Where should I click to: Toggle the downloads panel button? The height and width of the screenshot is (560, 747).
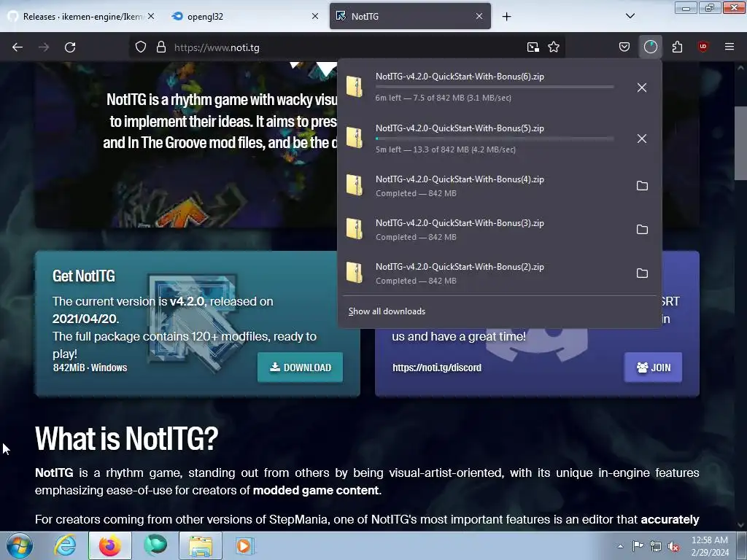[650, 47]
